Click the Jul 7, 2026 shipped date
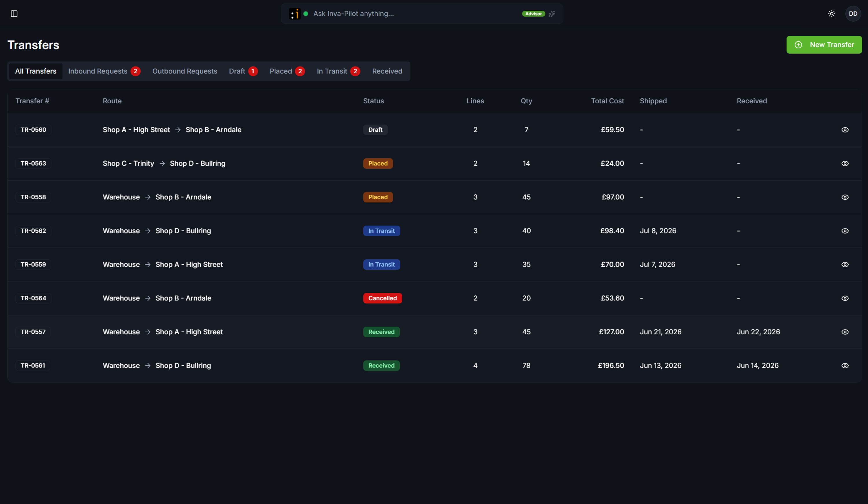The width and height of the screenshot is (868, 504). (x=657, y=264)
